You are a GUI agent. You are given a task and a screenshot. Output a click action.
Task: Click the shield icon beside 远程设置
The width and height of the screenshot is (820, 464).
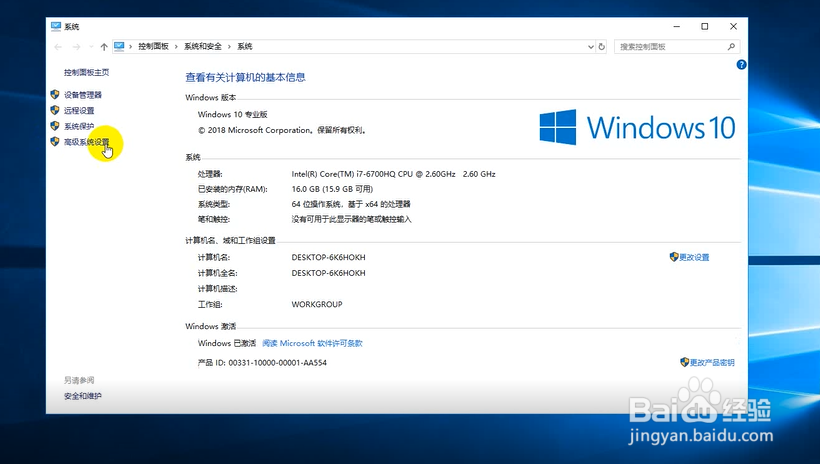[x=55, y=110]
